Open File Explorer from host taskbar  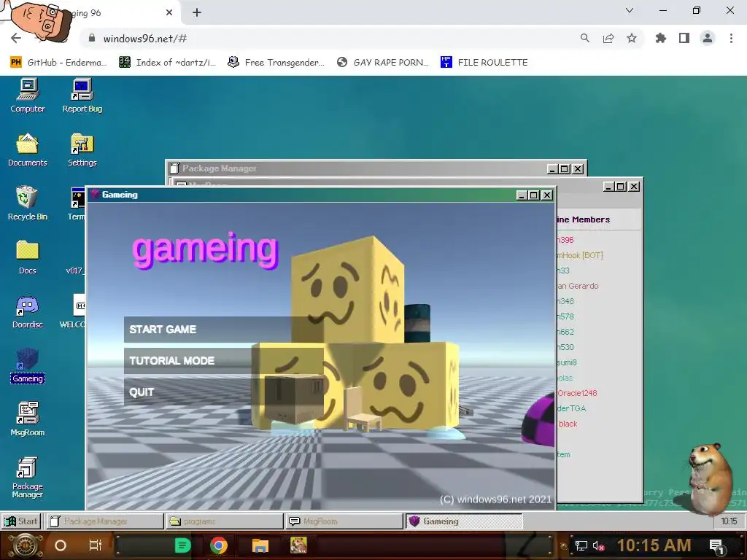point(260,545)
